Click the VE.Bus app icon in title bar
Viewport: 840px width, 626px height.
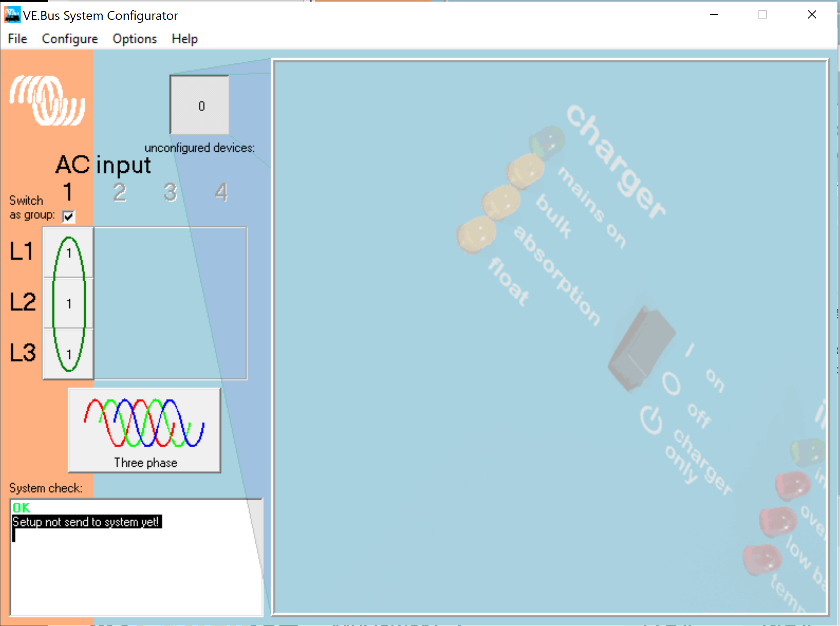click(x=12, y=15)
